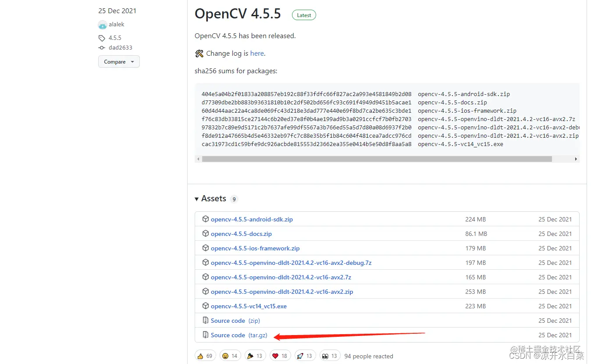591x364 pixels.
Task: Download opencv-4.5.5-android-sdk.zip
Action: pos(252,219)
